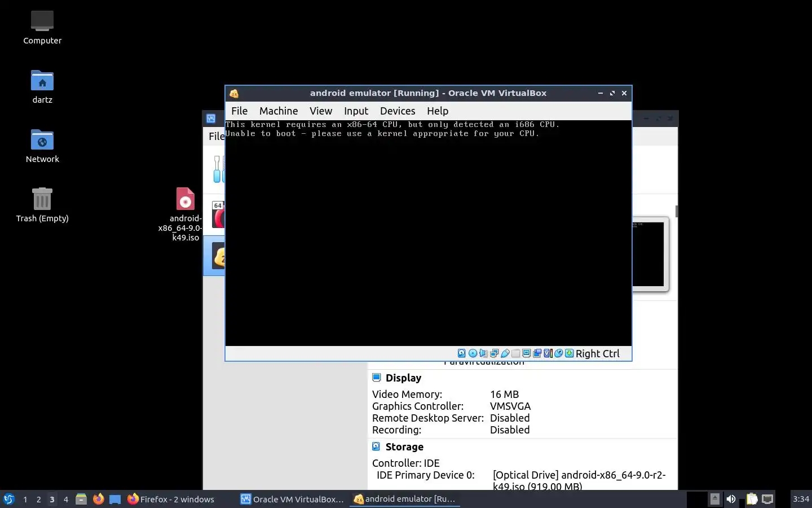Click the Recording Disabled value
The height and width of the screenshot is (508, 812).
point(510,430)
